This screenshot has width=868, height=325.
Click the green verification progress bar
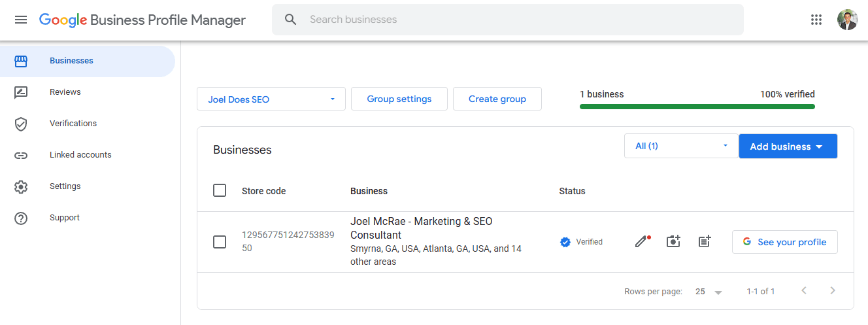click(697, 106)
